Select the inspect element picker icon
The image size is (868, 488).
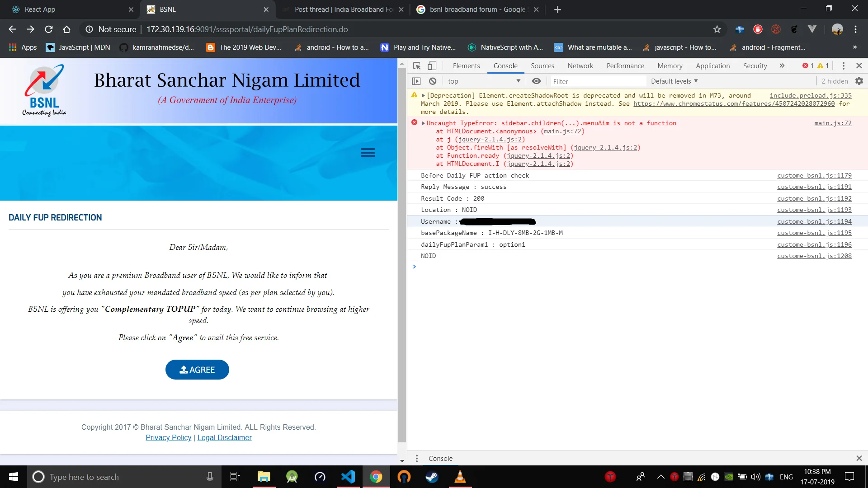417,66
